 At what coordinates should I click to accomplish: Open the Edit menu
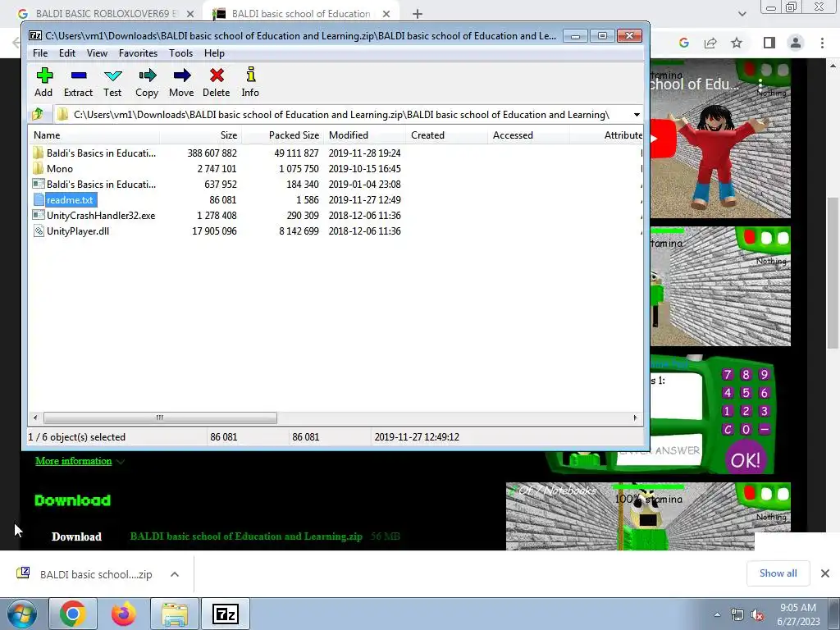pyautogui.click(x=67, y=53)
